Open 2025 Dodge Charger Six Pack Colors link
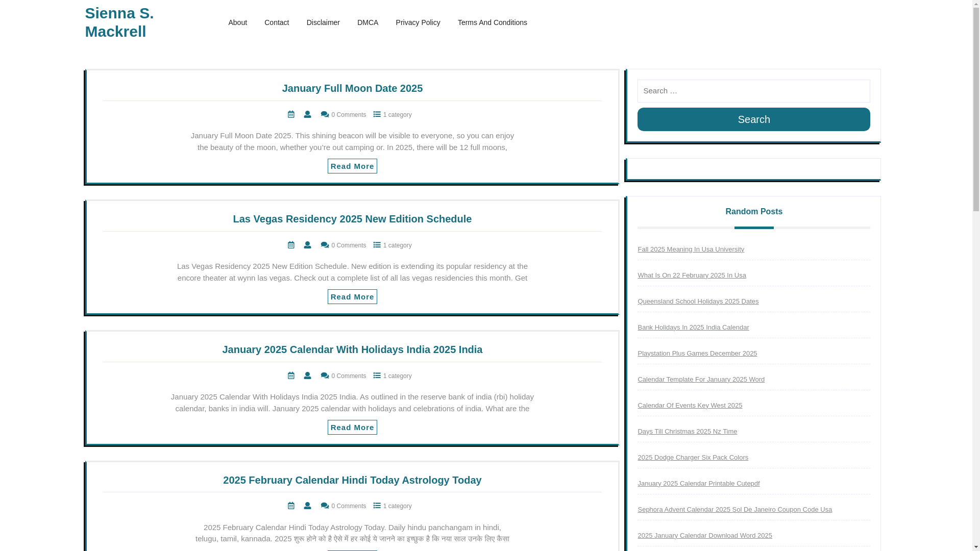Image resolution: width=980 pixels, height=551 pixels. pos(693,458)
